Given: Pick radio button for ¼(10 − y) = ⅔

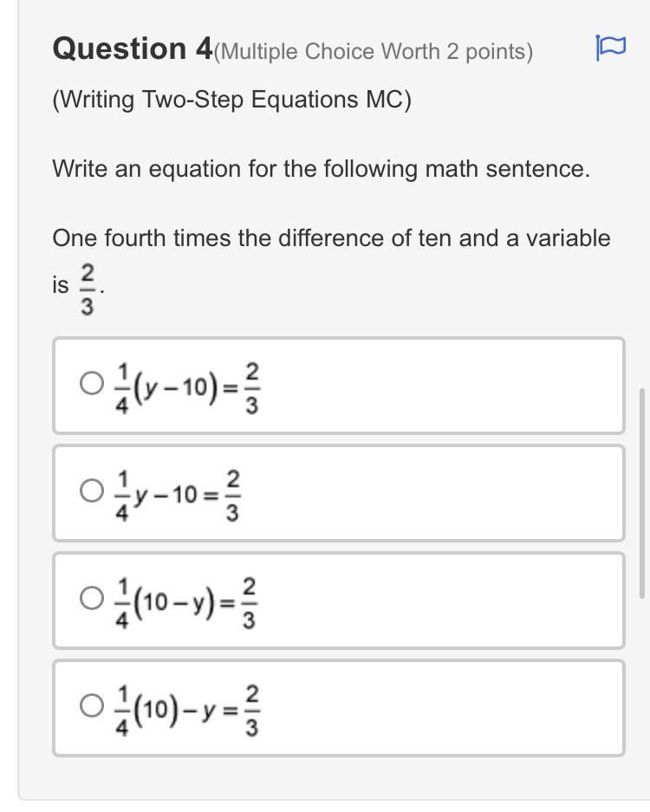Looking at the screenshot, I should coord(92,598).
